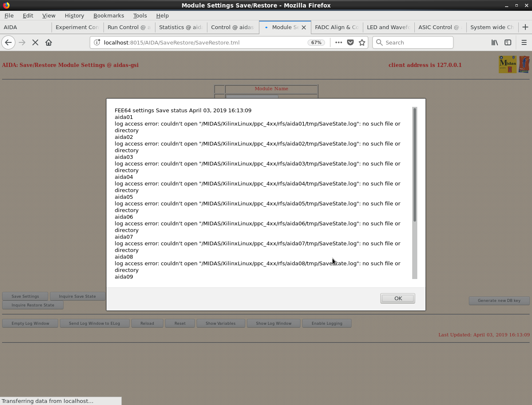Click the 'Module Name' column header
The height and width of the screenshot is (405, 532).
click(x=271, y=89)
